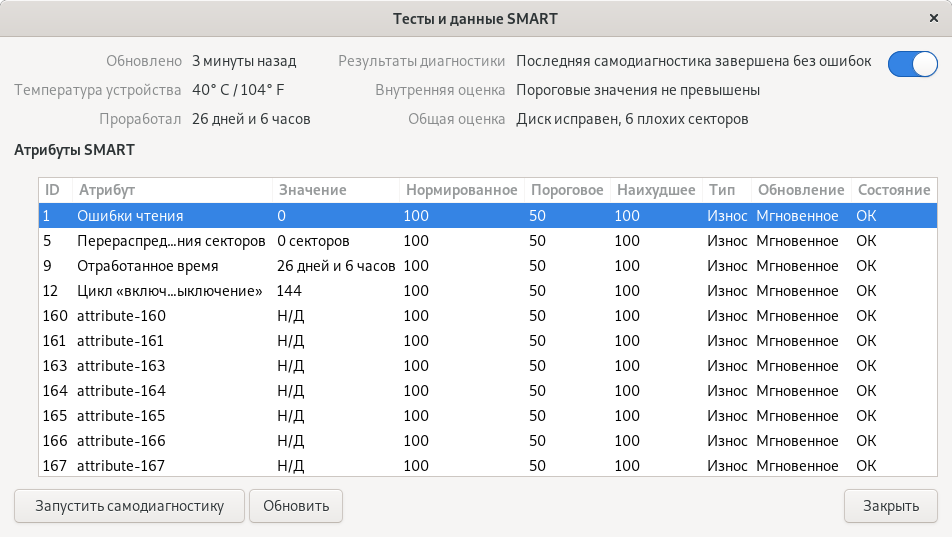
Task: Toggle the SMART enable switch
Action: [911, 63]
